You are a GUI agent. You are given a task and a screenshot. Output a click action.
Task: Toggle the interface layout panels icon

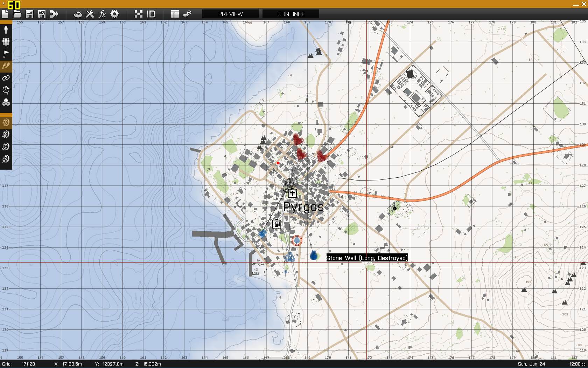pyautogui.click(x=175, y=14)
